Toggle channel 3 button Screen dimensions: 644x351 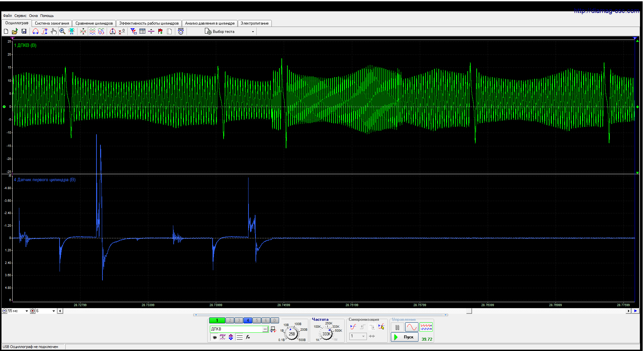239,320
